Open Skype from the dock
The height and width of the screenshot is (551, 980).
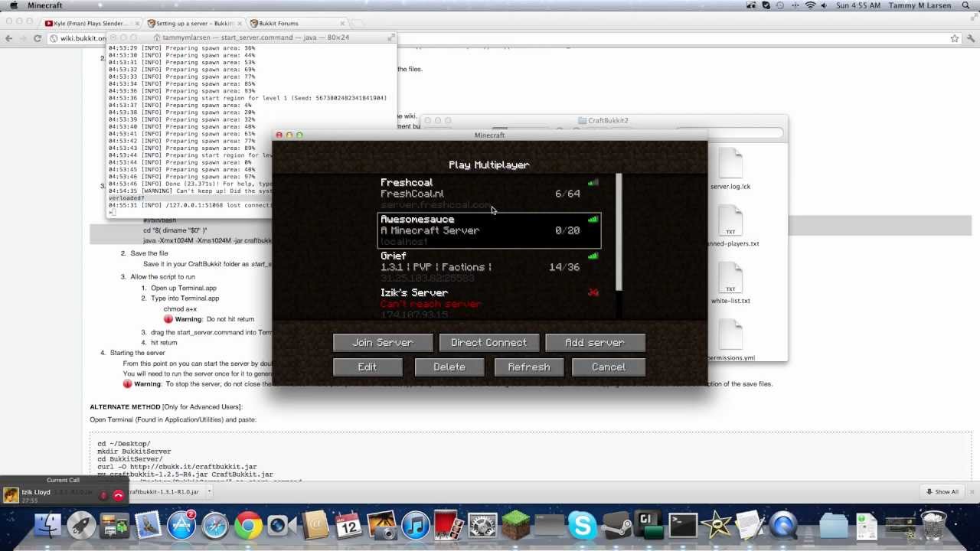[583, 526]
